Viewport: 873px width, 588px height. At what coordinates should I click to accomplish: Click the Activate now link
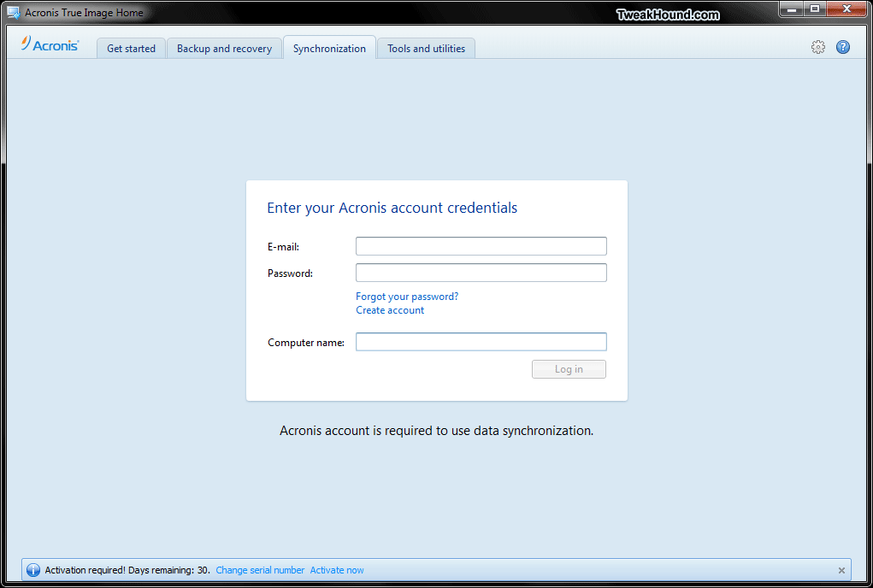click(337, 570)
